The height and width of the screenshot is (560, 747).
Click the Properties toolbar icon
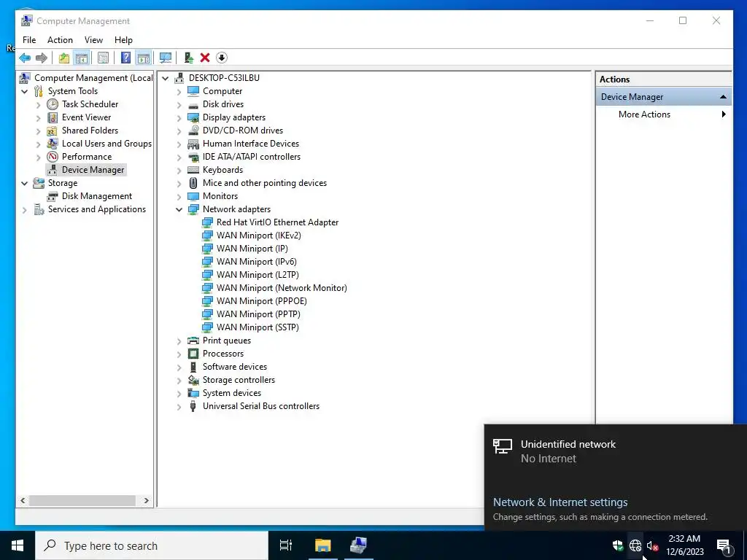(103, 58)
